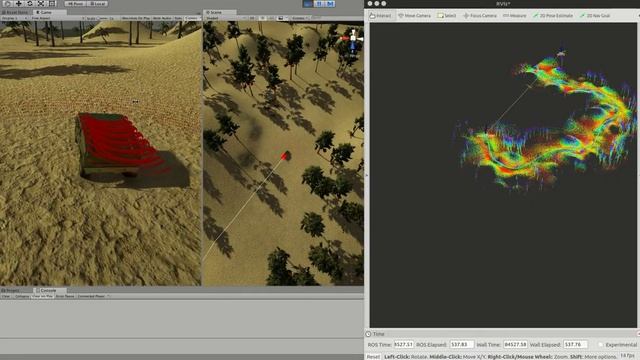Select Unity's Move transform tool
Viewport: 640px width, 360px height.
[19, 4]
